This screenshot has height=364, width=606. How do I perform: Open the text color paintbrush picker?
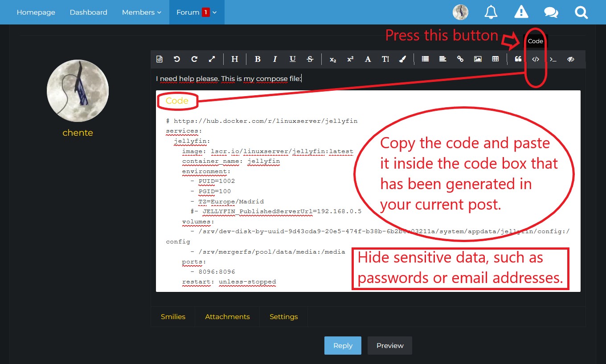(402, 59)
